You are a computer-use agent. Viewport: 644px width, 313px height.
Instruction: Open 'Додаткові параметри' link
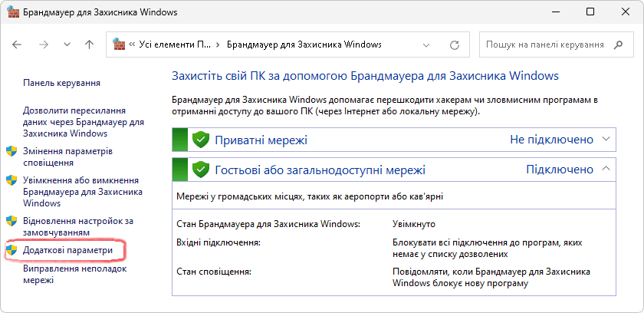67,250
